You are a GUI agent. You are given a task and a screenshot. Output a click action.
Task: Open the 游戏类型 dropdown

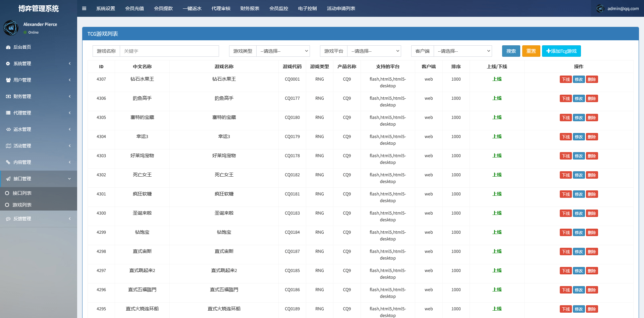pyautogui.click(x=283, y=51)
